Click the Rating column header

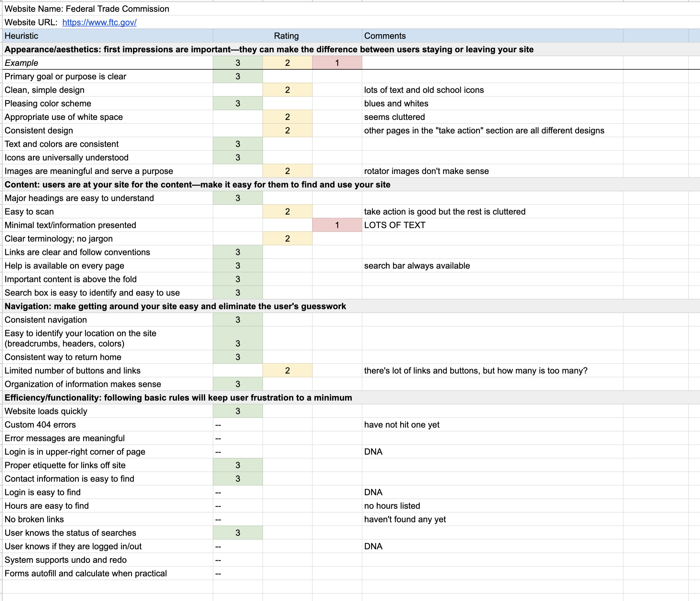click(x=287, y=36)
